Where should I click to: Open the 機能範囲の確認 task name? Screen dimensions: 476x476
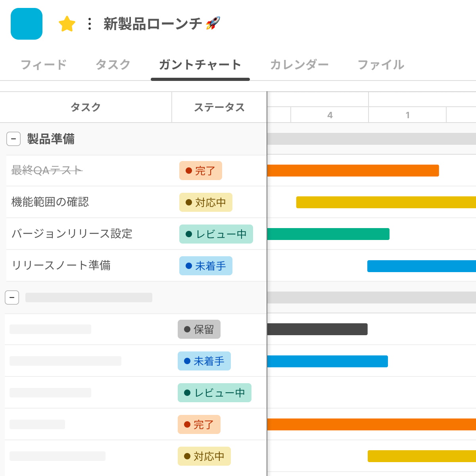(50, 202)
